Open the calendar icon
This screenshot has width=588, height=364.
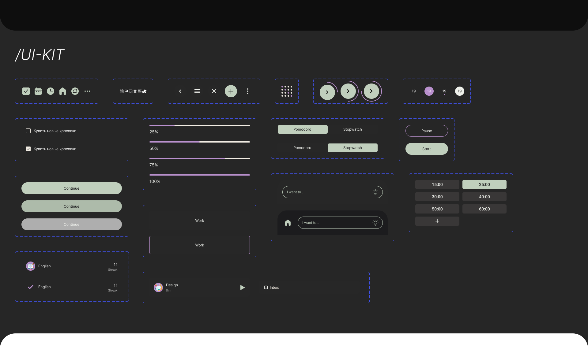click(38, 91)
